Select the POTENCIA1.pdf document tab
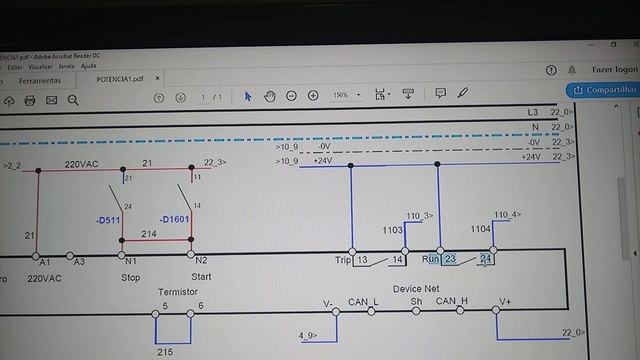The height and width of the screenshot is (360, 640). tap(120, 79)
